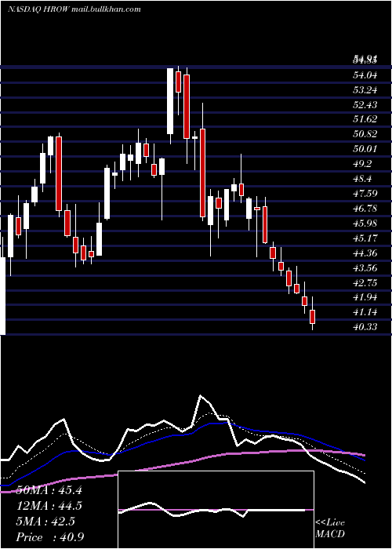Click the 50MA : 45.4 legend value
The image size is (392, 549).
pos(49,490)
